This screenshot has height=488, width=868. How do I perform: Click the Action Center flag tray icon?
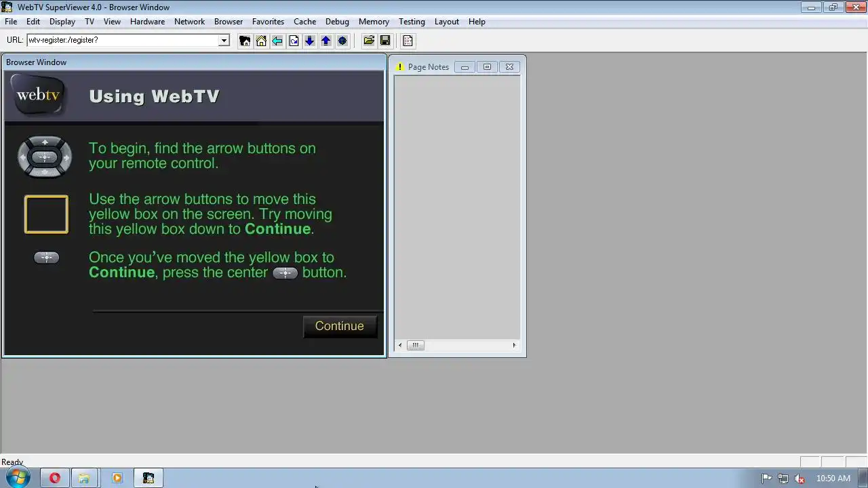point(767,479)
